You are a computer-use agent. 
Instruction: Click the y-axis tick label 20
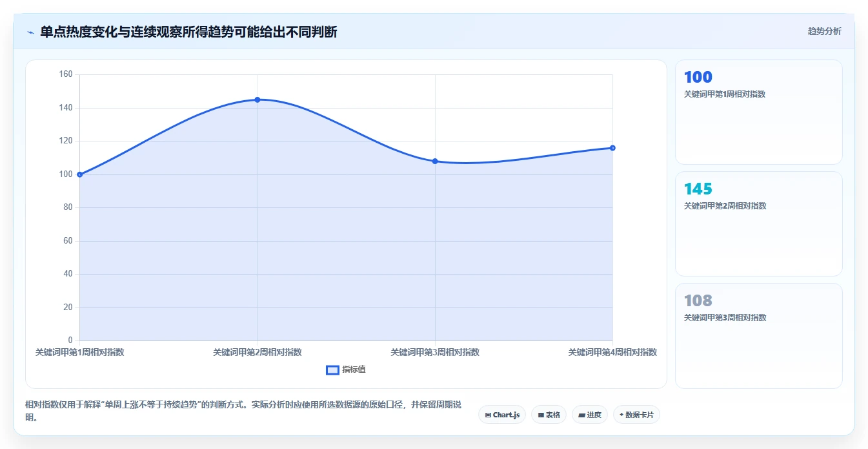click(67, 307)
